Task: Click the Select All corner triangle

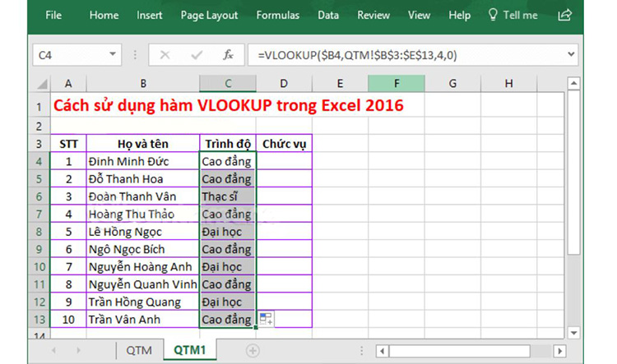Action: (x=41, y=84)
